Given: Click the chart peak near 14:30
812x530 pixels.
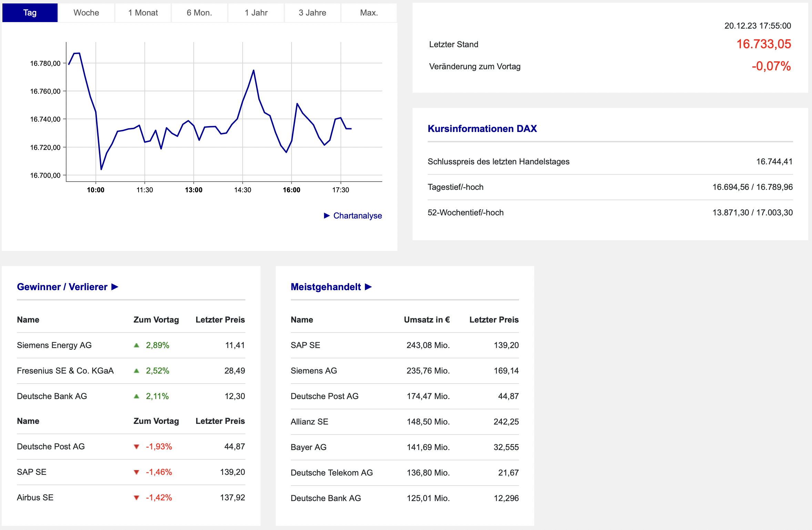Looking at the screenshot, I should [x=254, y=70].
